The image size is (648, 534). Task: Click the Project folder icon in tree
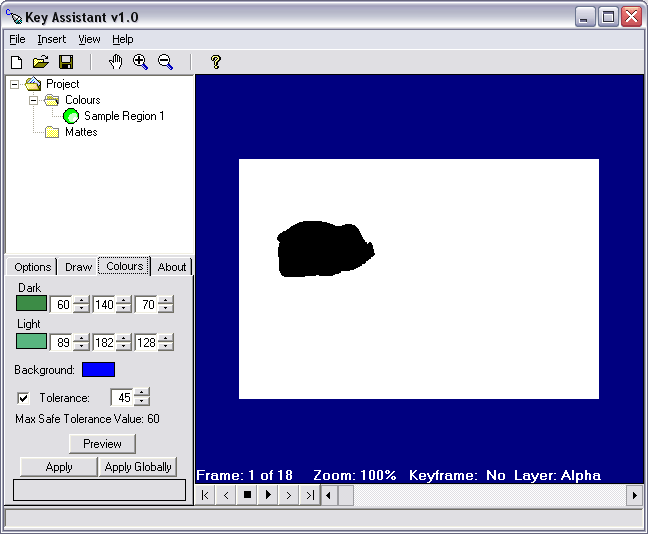[x=33, y=84]
